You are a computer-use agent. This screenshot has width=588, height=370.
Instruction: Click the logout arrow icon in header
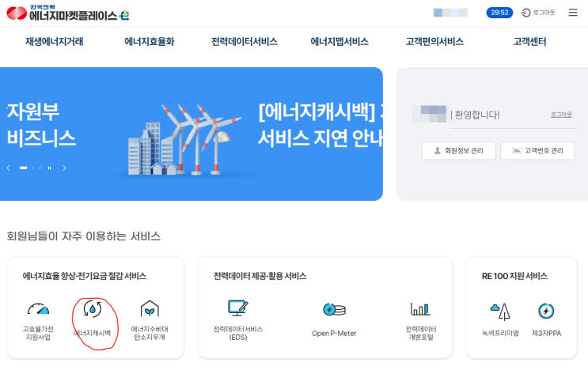pyautogui.click(x=525, y=13)
